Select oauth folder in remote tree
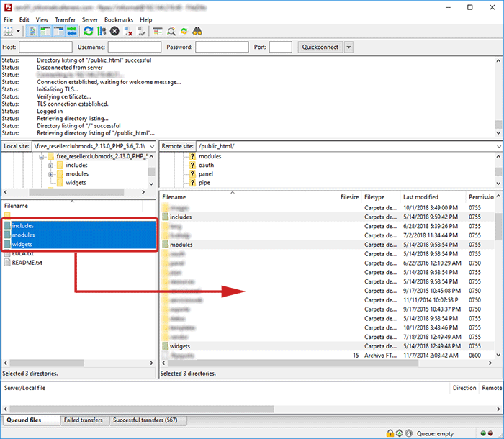The width and height of the screenshot is (504, 439). click(206, 165)
